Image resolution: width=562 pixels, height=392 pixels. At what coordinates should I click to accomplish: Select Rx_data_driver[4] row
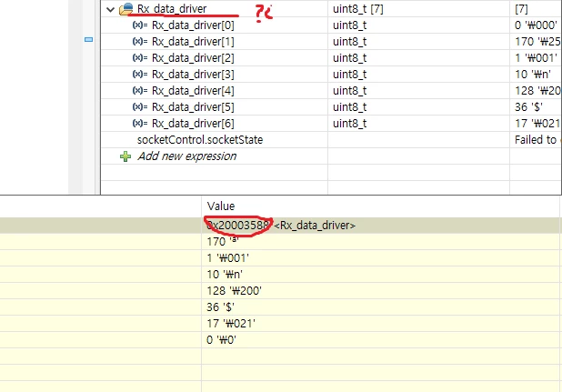pos(331,91)
